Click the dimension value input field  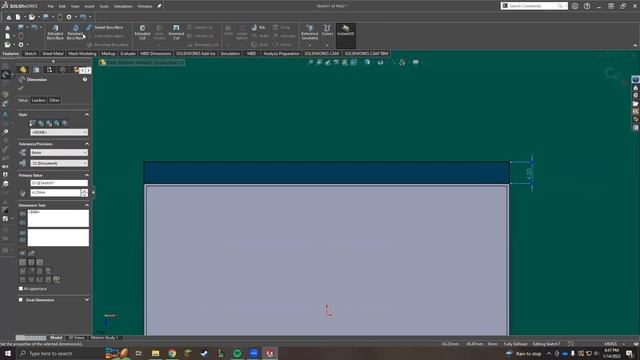(x=56, y=192)
